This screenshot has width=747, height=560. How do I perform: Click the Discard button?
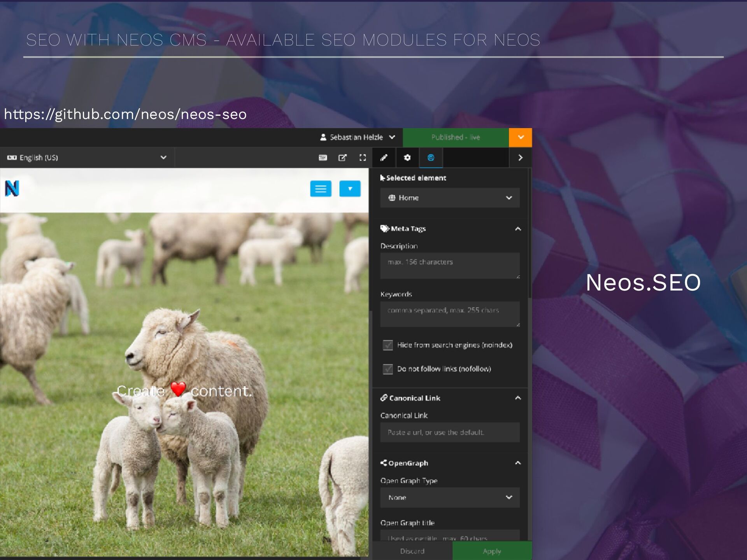pos(412,551)
